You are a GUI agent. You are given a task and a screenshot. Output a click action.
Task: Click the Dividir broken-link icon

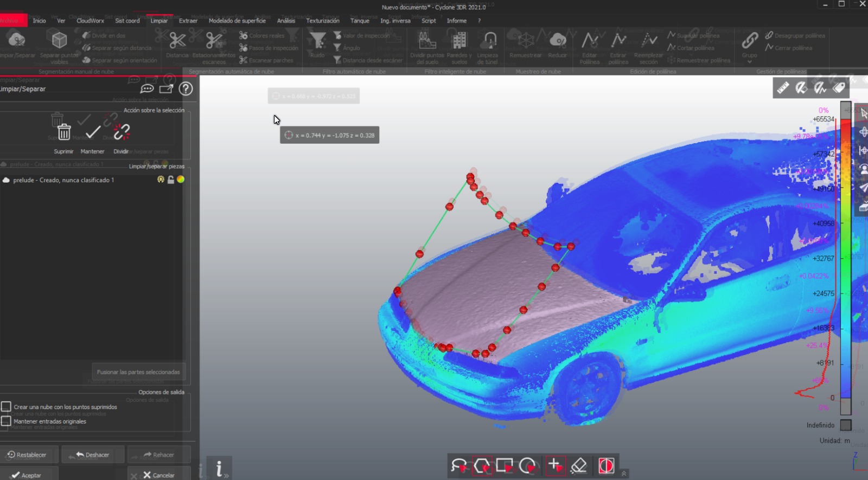coord(122,132)
